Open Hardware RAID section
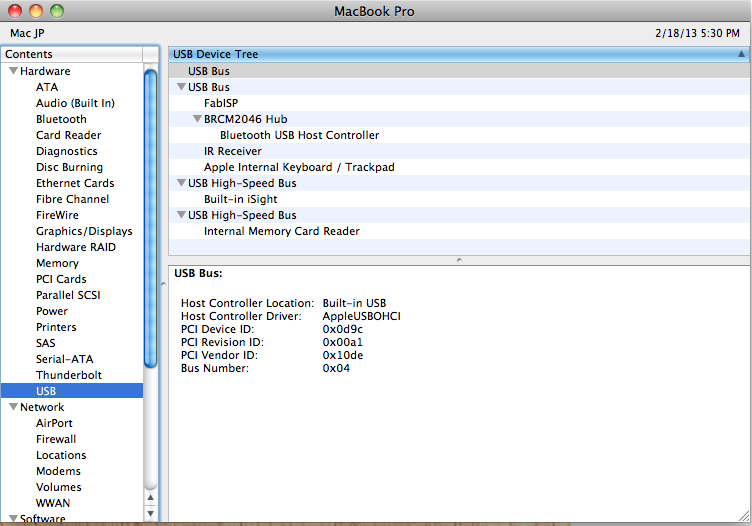This screenshot has width=752, height=526. click(x=76, y=247)
